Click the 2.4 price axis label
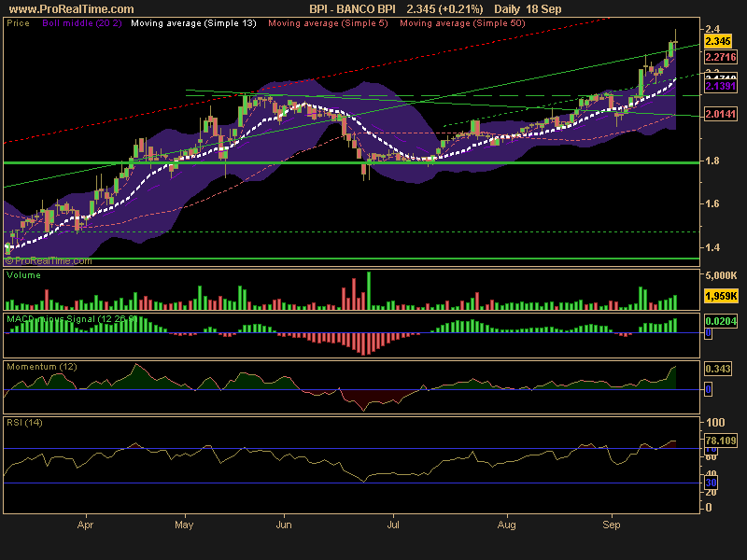Image resolution: width=747 pixels, height=560 pixels. click(x=712, y=30)
